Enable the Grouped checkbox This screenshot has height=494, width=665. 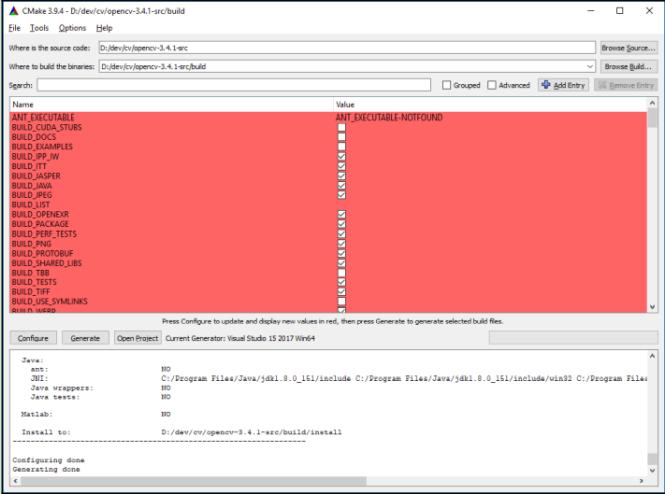point(447,85)
